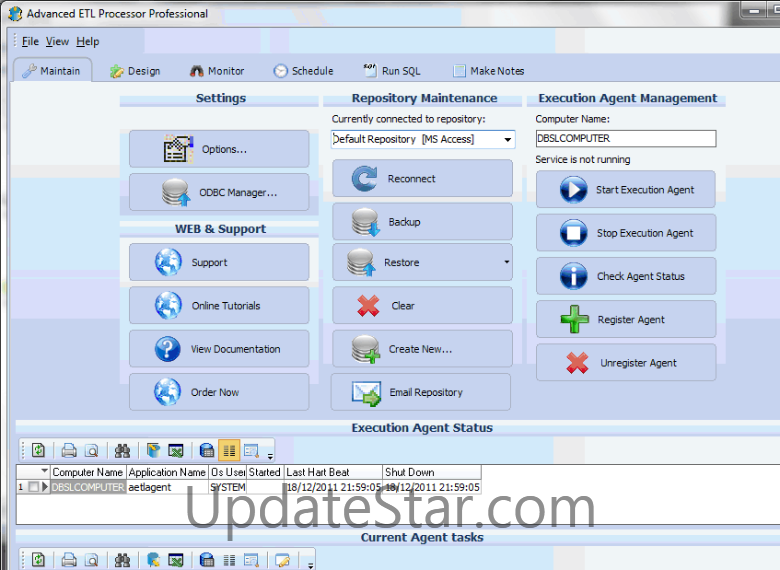Click database grid icon in Agent Status toolbar

point(206,451)
